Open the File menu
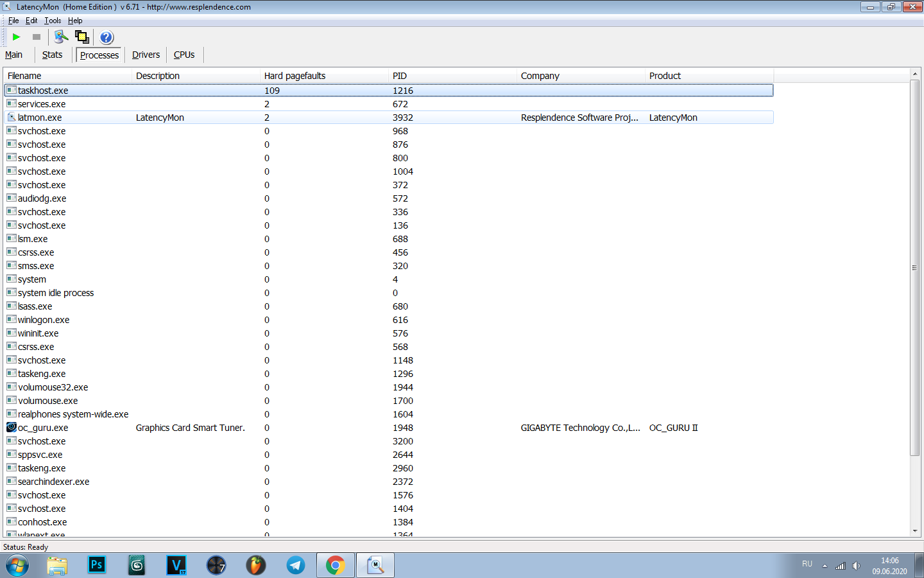The height and width of the screenshot is (578, 924). point(13,21)
